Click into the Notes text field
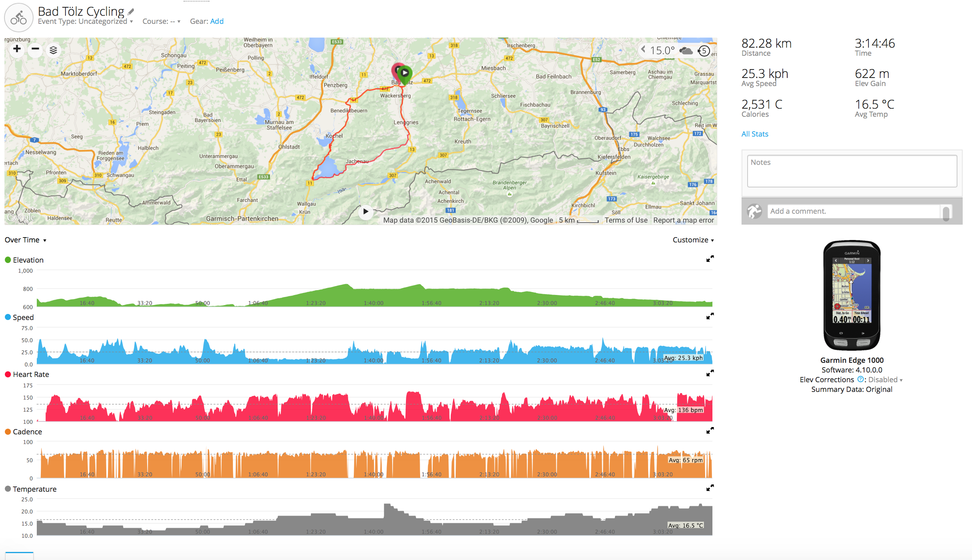The image size is (972, 560). pos(852,171)
